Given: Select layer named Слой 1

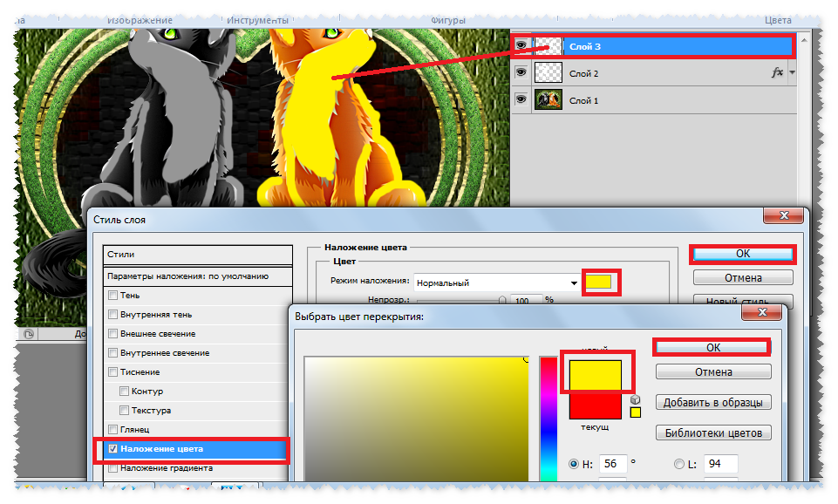Looking at the screenshot, I should [x=583, y=100].
